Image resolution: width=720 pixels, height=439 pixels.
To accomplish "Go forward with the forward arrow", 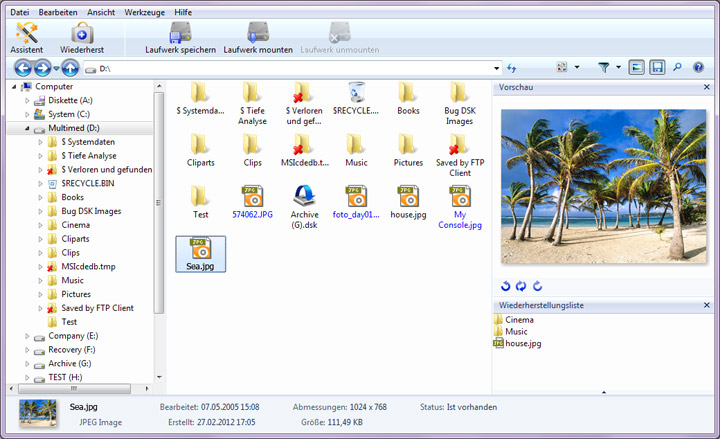I will [x=42, y=68].
